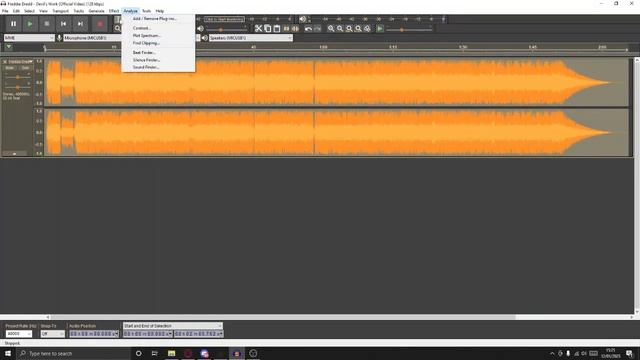
Task: Solo the audio track
Action: [25, 68]
